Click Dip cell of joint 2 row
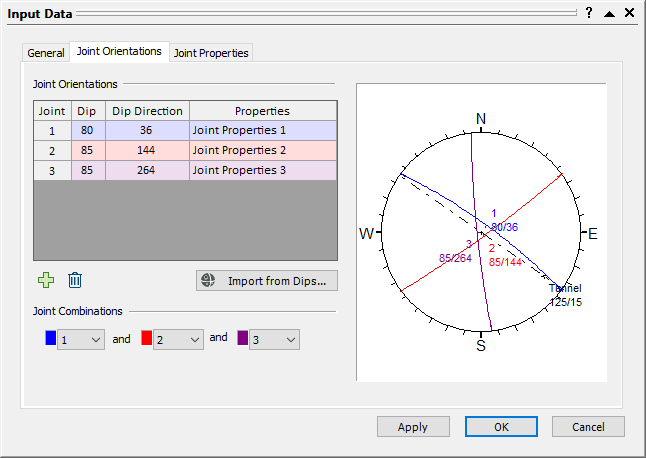Screen dimensions: 646x458 click(x=88, y=150)
